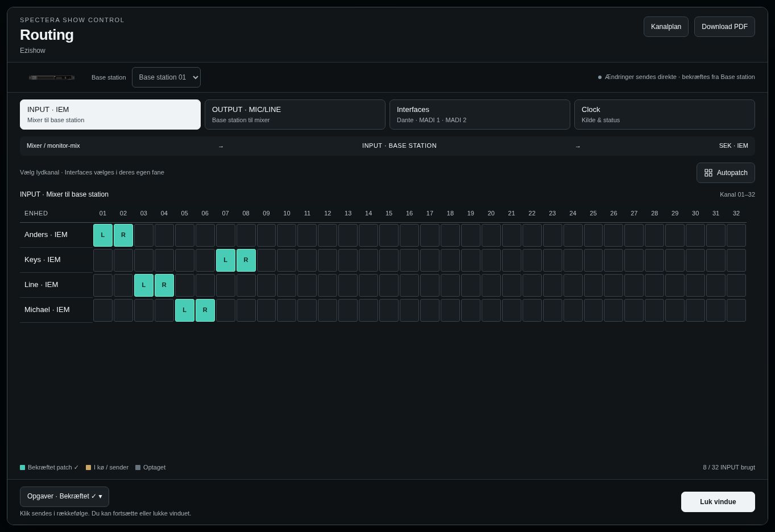775x532 pixels.
Task: Patch Michael IEM to channel 28
Action: (654, 310)
